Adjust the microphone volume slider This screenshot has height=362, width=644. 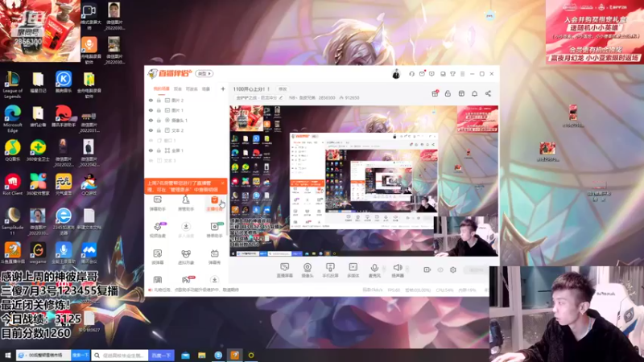pyautogui.click(x=385, y=269)
